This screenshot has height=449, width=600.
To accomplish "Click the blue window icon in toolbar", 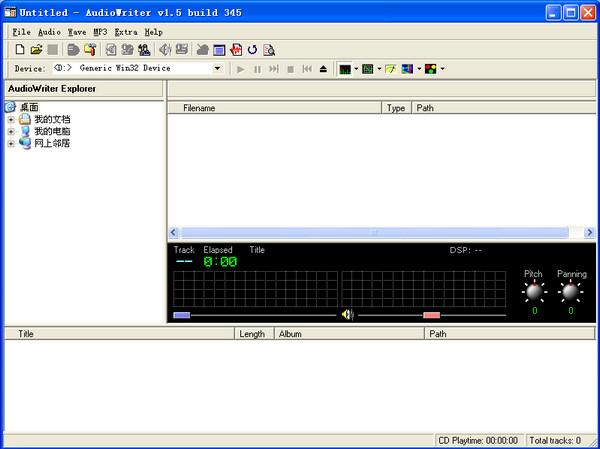I will click(219, 50).
